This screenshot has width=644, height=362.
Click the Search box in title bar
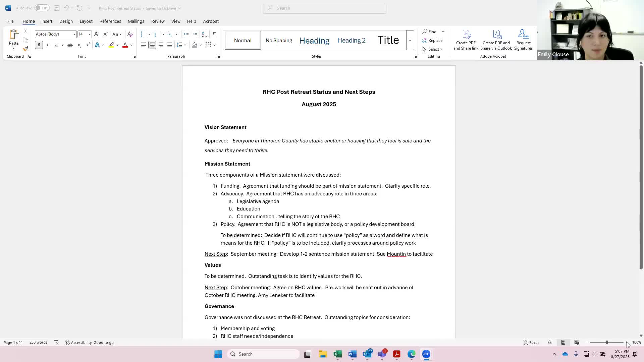[x=324, y=8]
